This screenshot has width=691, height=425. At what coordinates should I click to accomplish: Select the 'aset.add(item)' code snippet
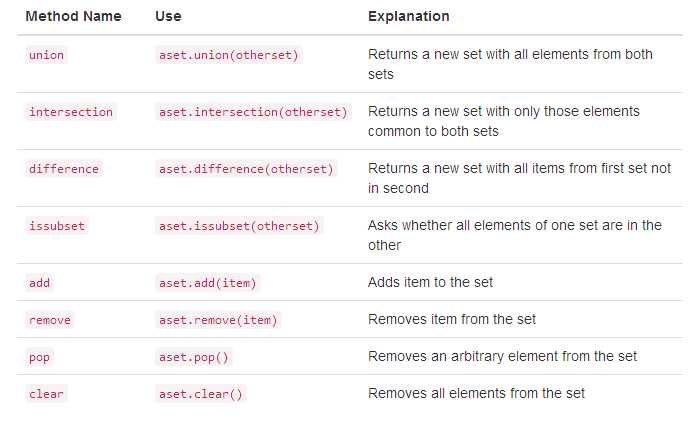208,283
